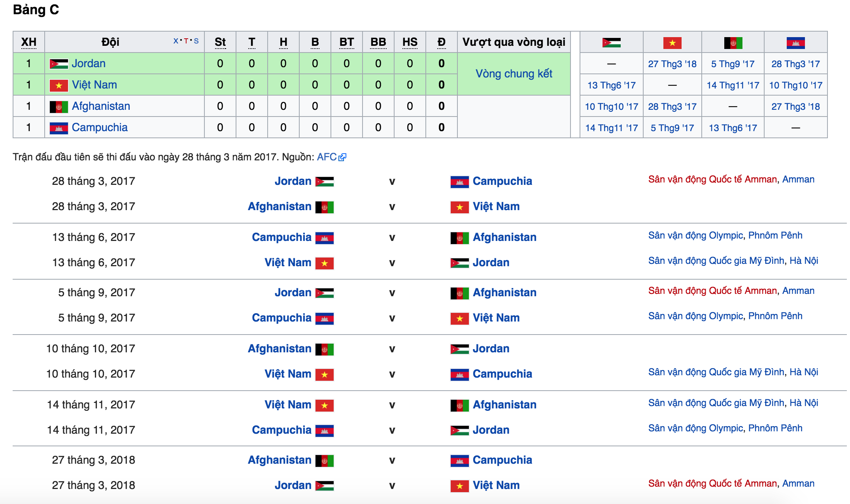Click Jordan flag in results matrix header
The width and height of the screenshot is (850, 504).
pyautogui.click(x=611, y=43)
